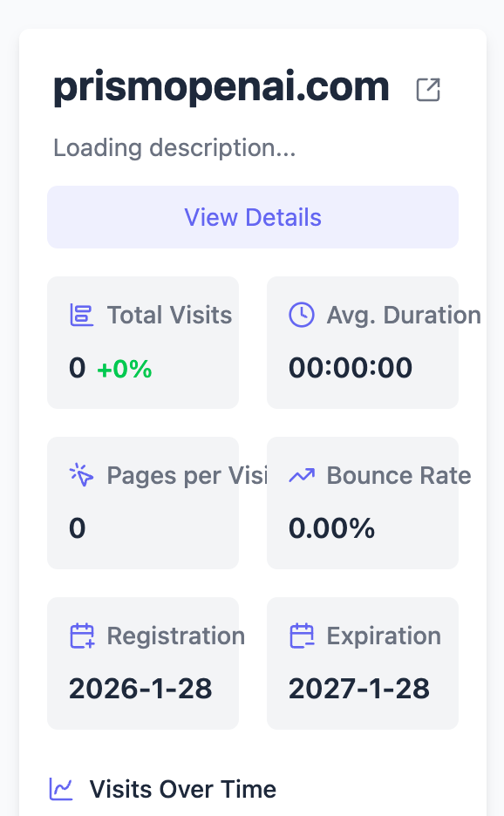Click the Visits Over Time heading

click(183, 789)
